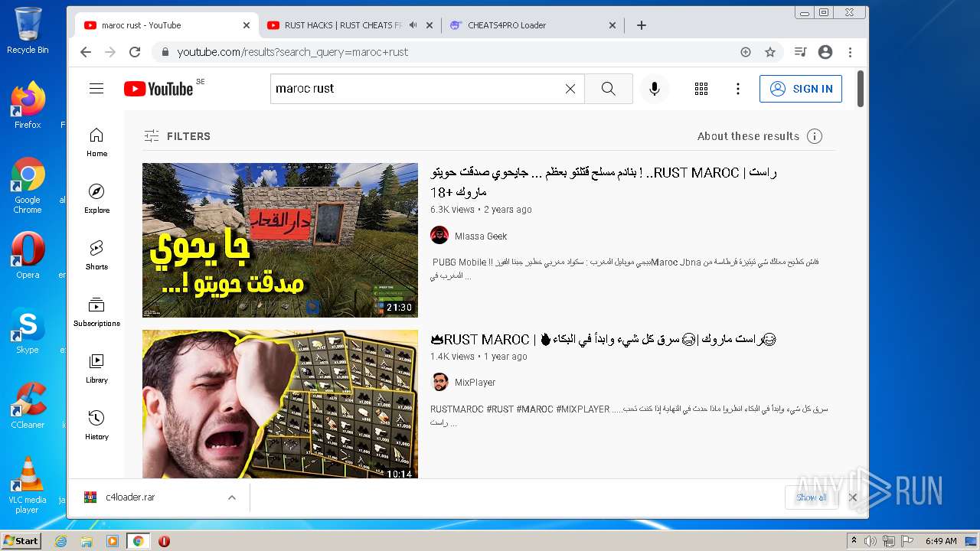Show hidden system tray icons
980x551 pixels.
(854, 541)
